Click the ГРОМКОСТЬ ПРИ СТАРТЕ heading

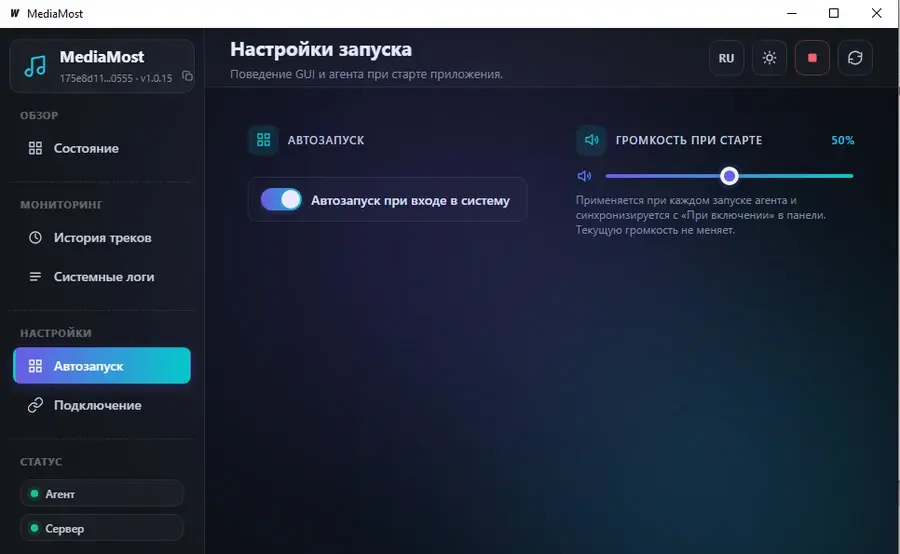tap(689, 140)
